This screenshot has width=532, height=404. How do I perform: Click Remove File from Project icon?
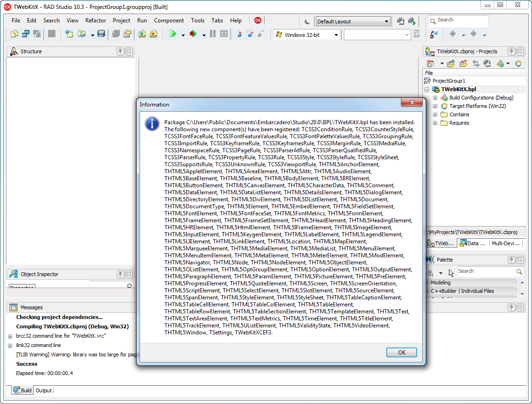click(154, 34)
